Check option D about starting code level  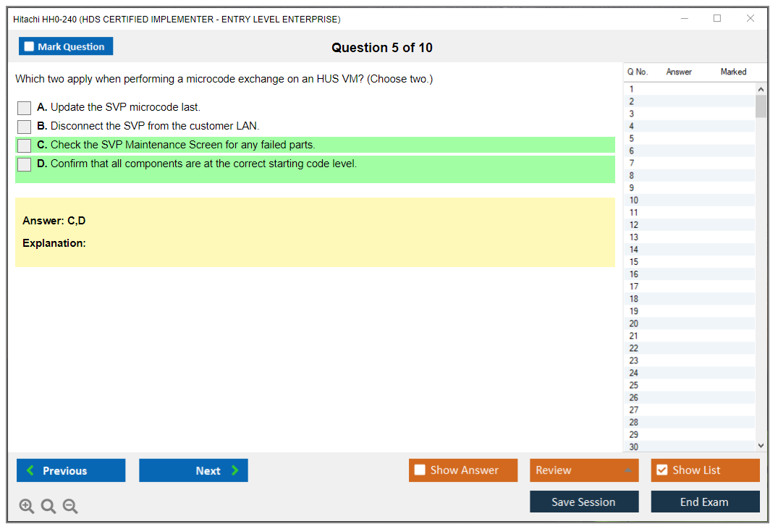[25, 164]
